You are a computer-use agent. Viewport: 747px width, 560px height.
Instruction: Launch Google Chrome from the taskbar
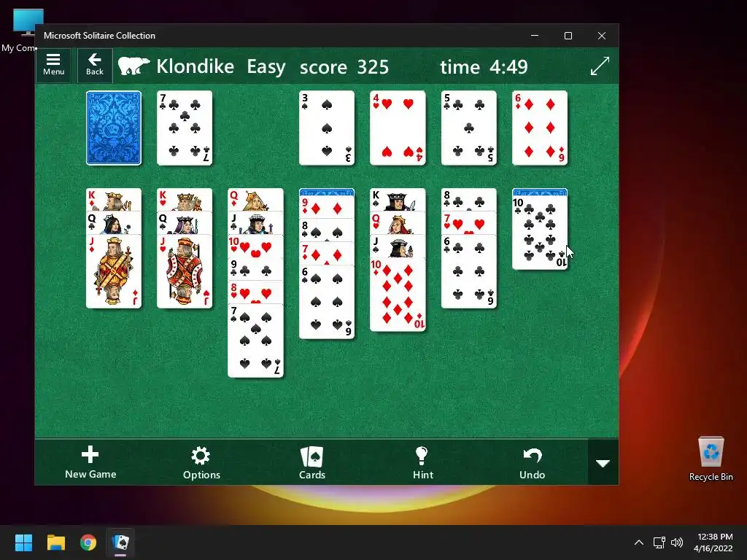(88, 542)
